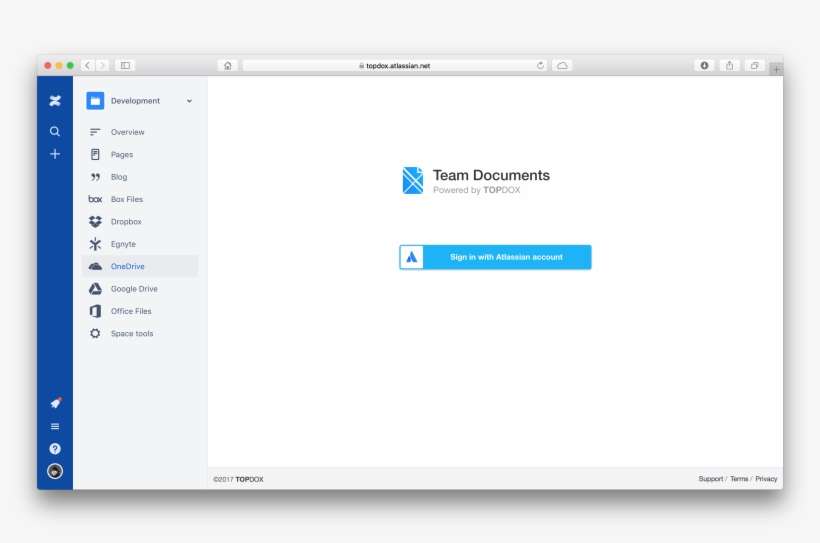Click the plus create icon

coord(55,154)
